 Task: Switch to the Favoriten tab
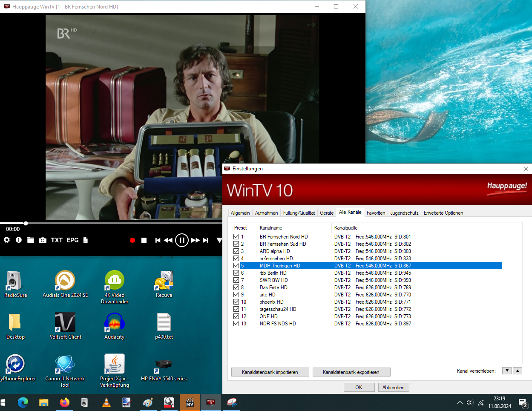(376, 213)
